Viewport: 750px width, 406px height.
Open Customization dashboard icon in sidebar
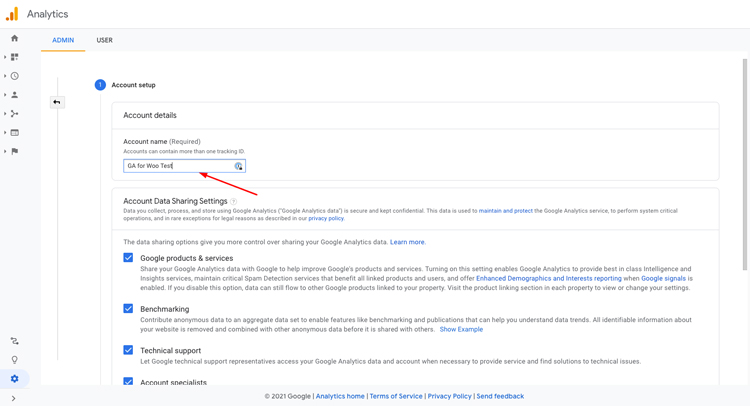pos(14,57)
